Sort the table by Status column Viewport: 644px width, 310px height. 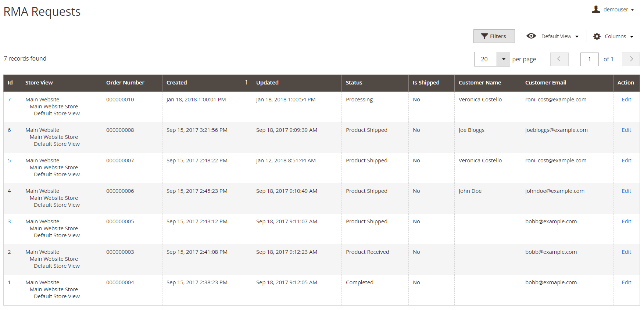tap(354, 83)
